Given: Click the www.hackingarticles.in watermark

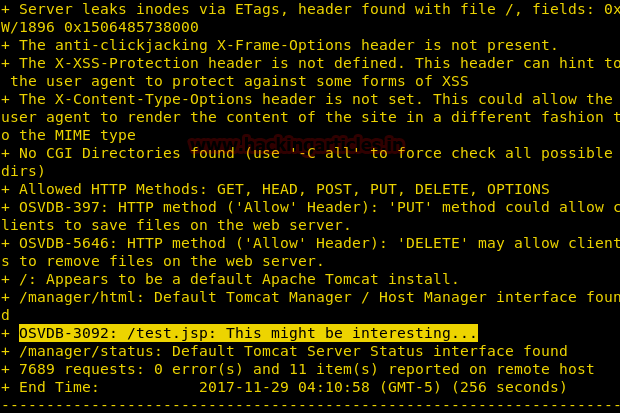Looking at the screenshot, I should 297,144.
